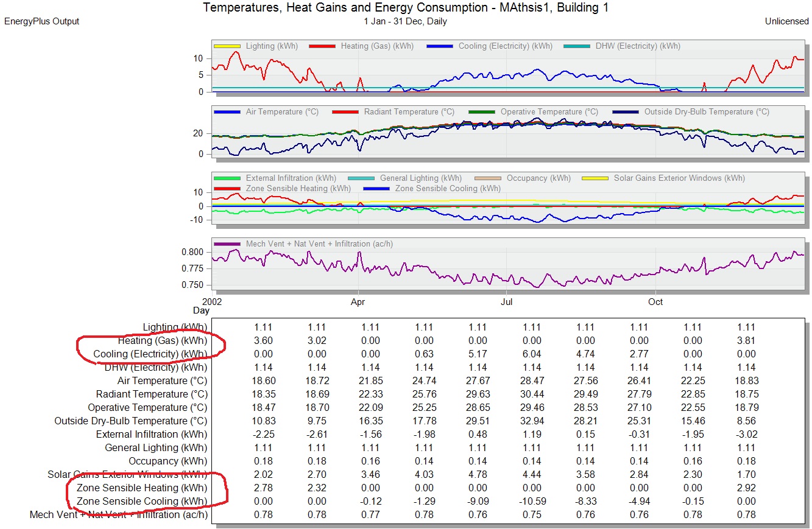The width and height of the screenshot is (812, 529).
Task: Select the 'Occupancy (kWh)' table row label
Action: click(168, 461)
